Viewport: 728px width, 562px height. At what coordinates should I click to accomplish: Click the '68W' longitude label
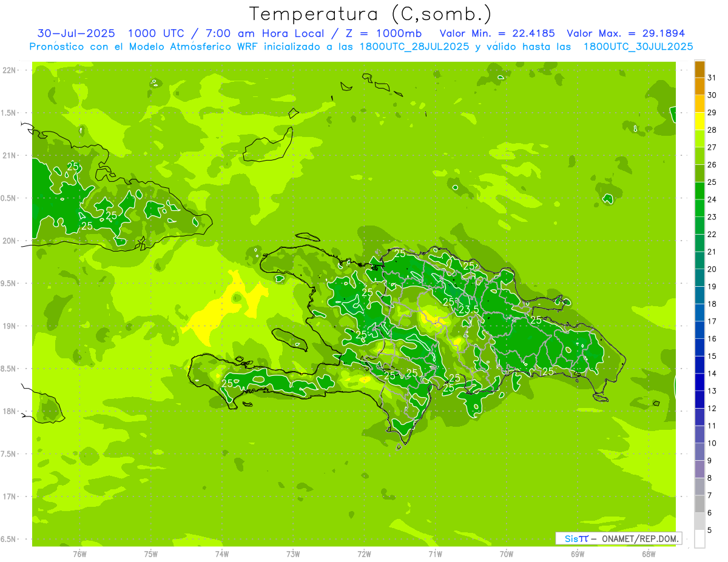coord(649,555)
